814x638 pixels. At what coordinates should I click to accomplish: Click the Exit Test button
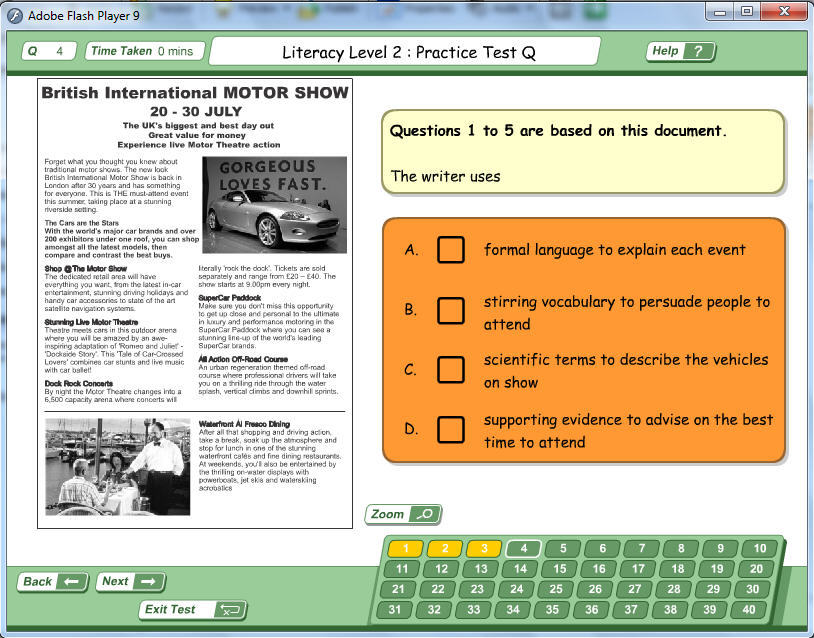coord(192,609)
